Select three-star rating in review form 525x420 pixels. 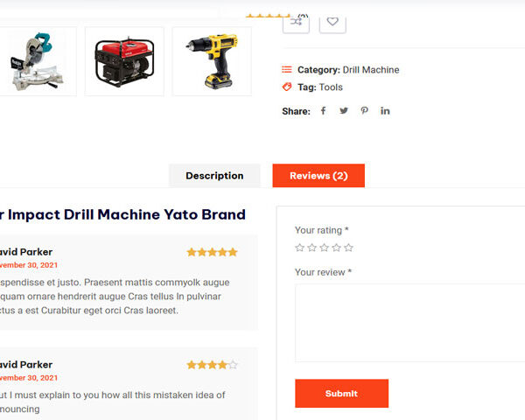[324, 248]
